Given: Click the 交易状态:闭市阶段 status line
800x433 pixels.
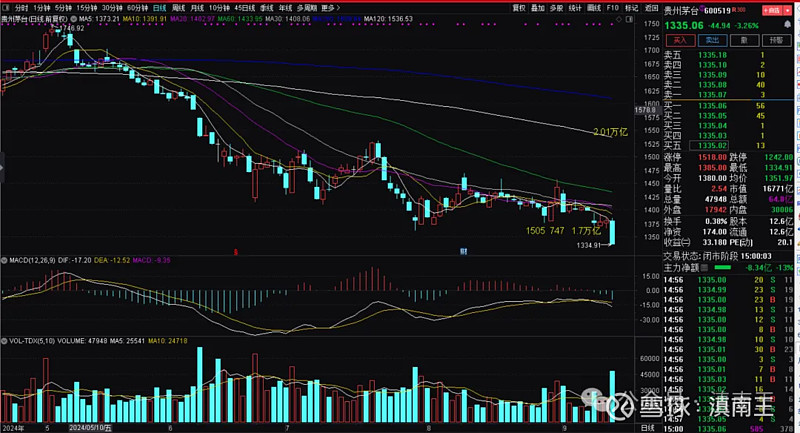Looking at the screenshot, I should (717, 256).
